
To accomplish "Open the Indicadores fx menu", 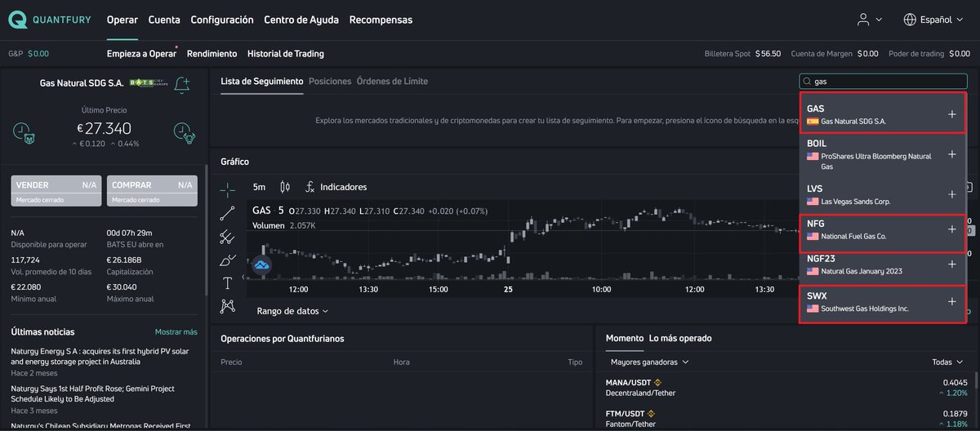I will pyautogui.click(x=336, y=187).
